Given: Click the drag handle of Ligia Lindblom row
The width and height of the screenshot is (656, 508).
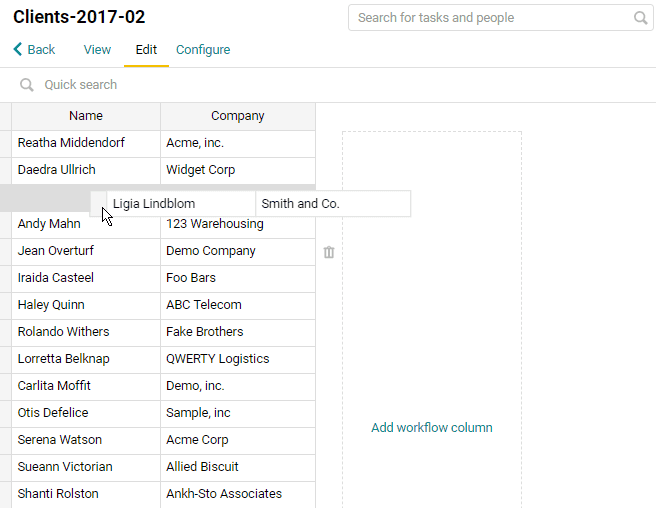Looking at the screenshot, I should [x=99, y=203].
